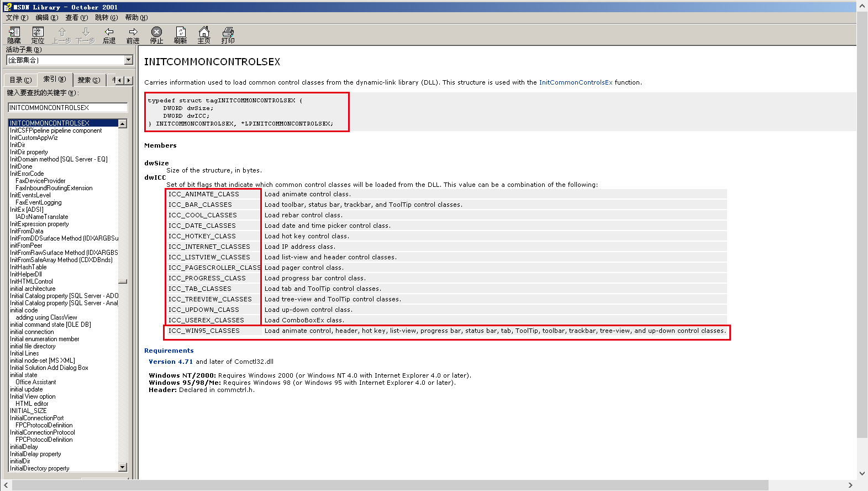Click the index list scroll up arrow
This screenshot has height=491, width=868.
(x=123, y=124)
